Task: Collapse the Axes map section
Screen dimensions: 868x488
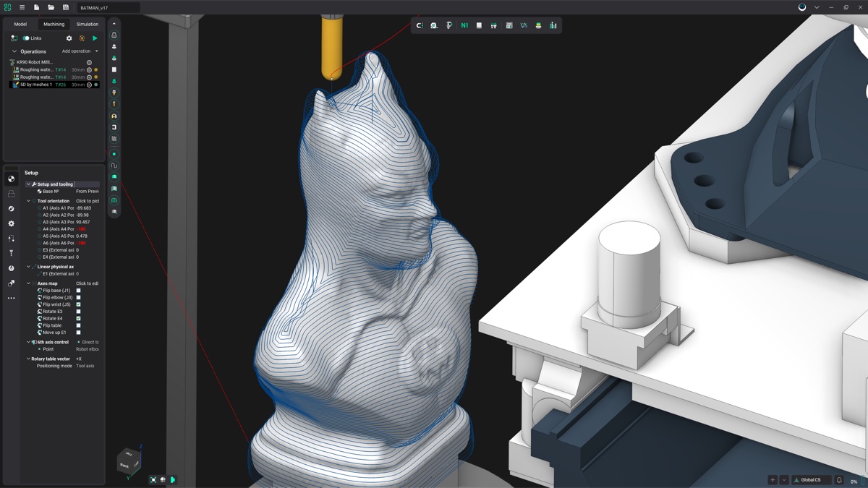Action: pos(29,283)
